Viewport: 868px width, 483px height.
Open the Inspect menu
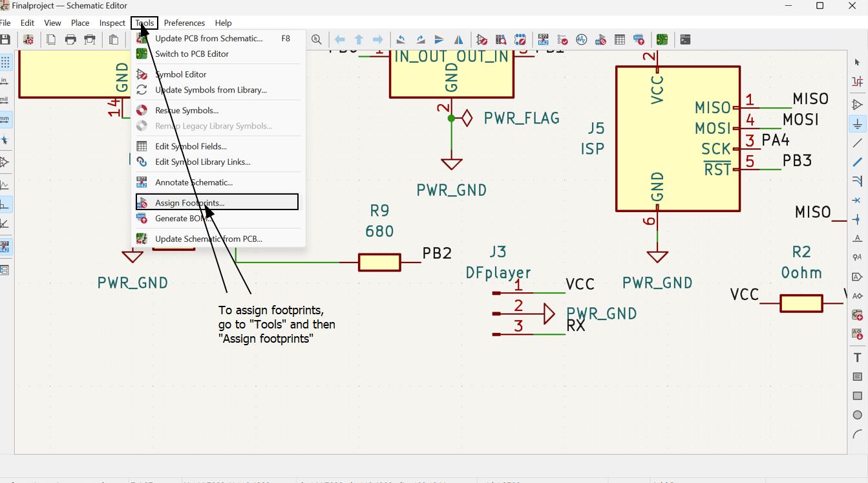112,23
